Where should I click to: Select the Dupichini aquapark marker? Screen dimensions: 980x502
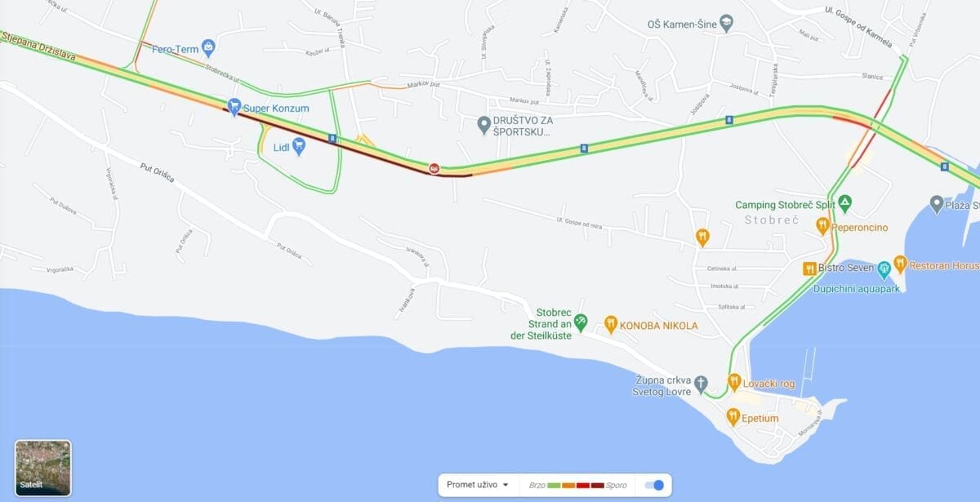point(884,268)
